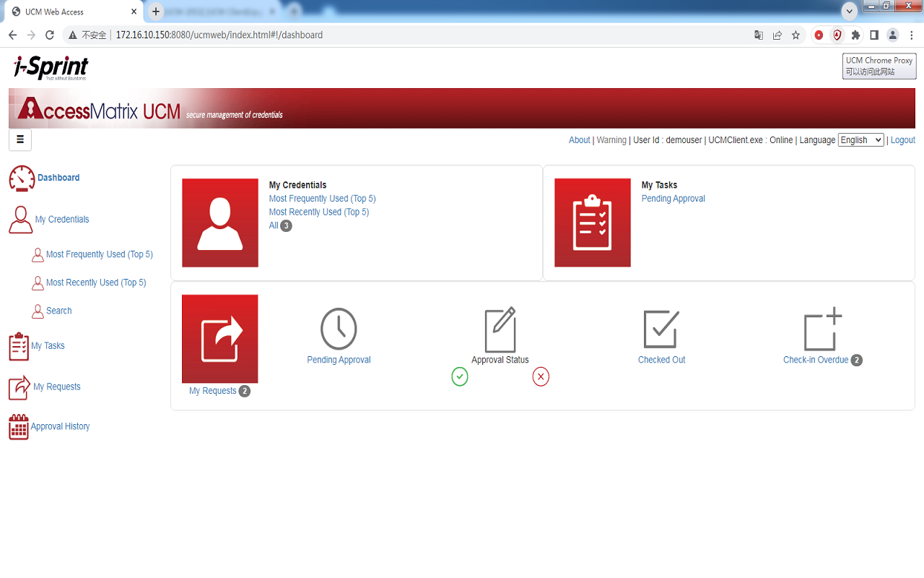
Task: Click the not-secure warning in address bar
Action: tap(88, 35)
